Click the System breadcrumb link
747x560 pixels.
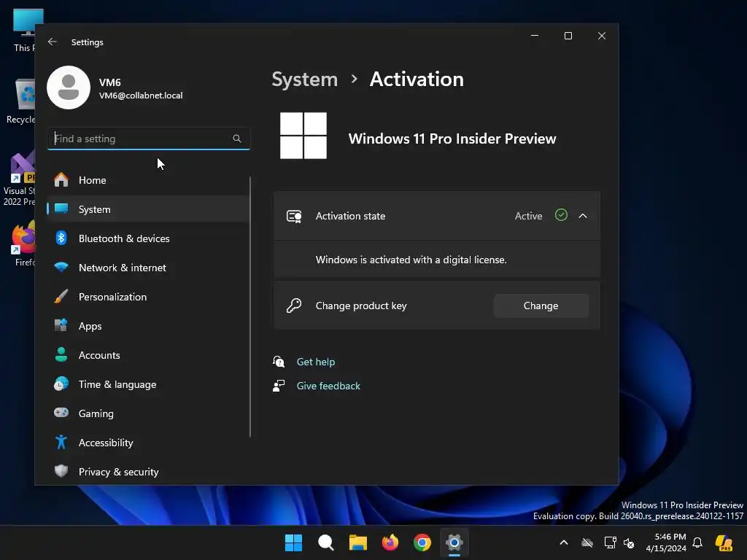[304, 79]
